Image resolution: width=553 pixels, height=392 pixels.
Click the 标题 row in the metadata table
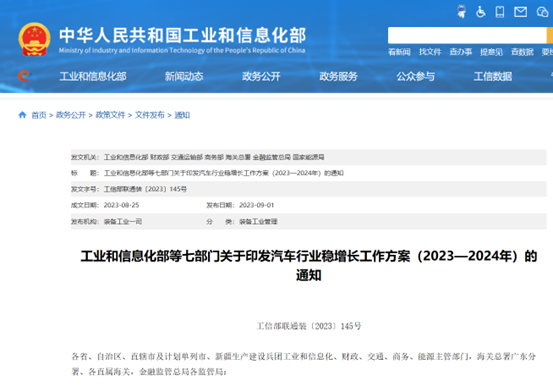309,173
